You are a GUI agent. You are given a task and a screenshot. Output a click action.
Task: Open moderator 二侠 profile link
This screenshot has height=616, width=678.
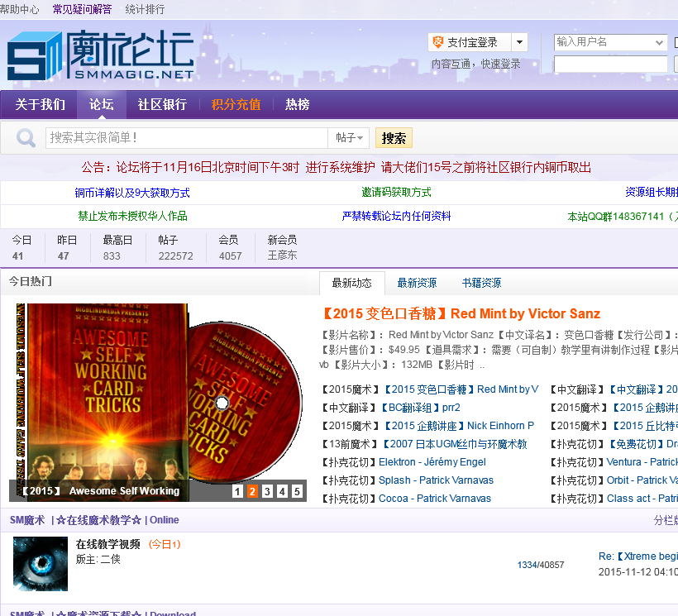(x=111, y=560)
